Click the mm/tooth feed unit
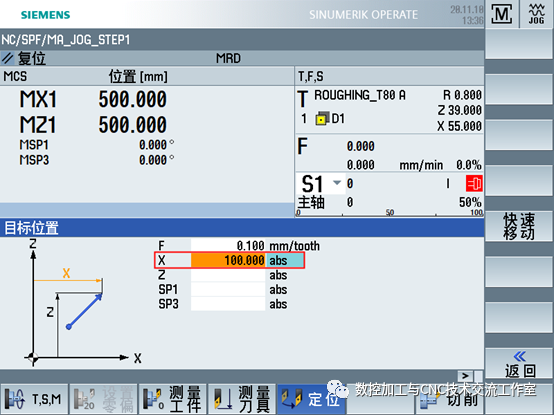This screenshot has width=554, height=415. point(294,246)
